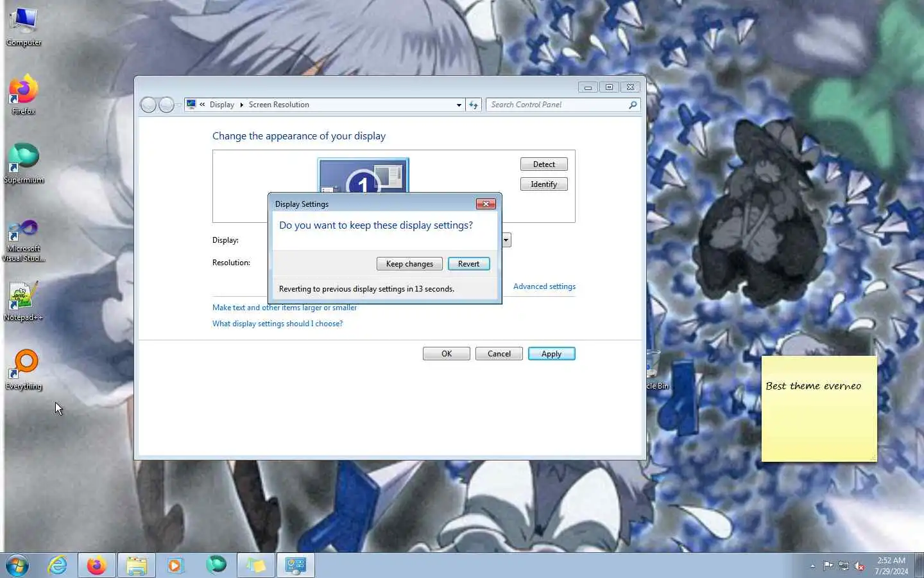Screen dimensions: 924x578
Task: Expand the address bar history dropdown
Action: point(459,105)
